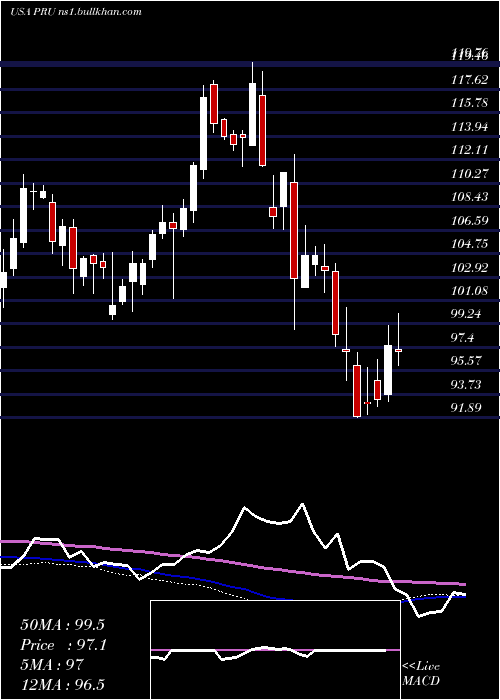Click the 91.89 price axis label

point(467,408)
